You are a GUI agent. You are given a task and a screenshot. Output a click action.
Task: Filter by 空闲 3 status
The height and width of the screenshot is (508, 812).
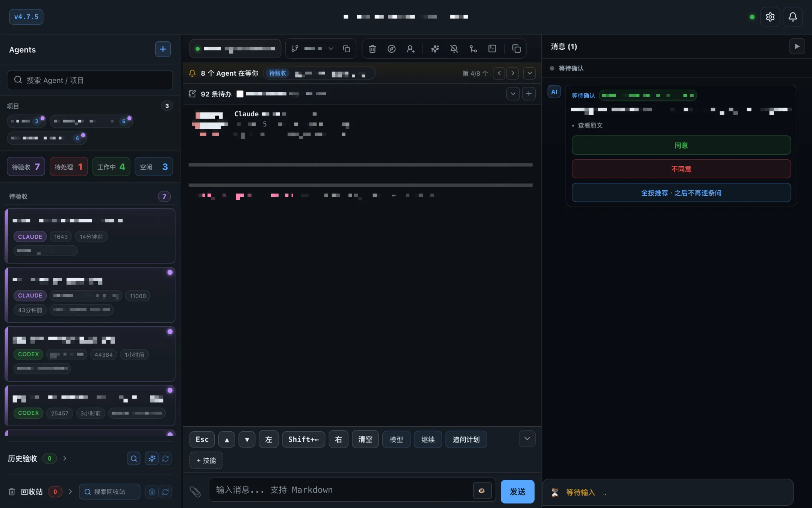coord(154,167)
